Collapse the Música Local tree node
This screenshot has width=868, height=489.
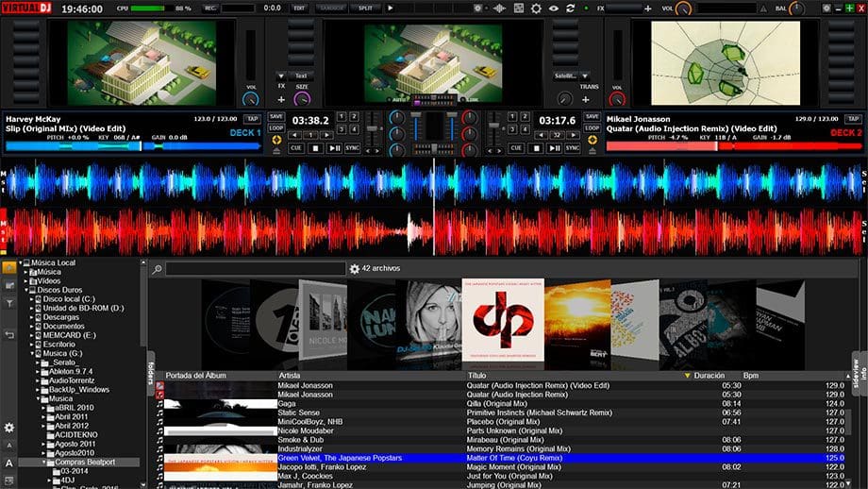pyautogui.click(x=21, y=262)
